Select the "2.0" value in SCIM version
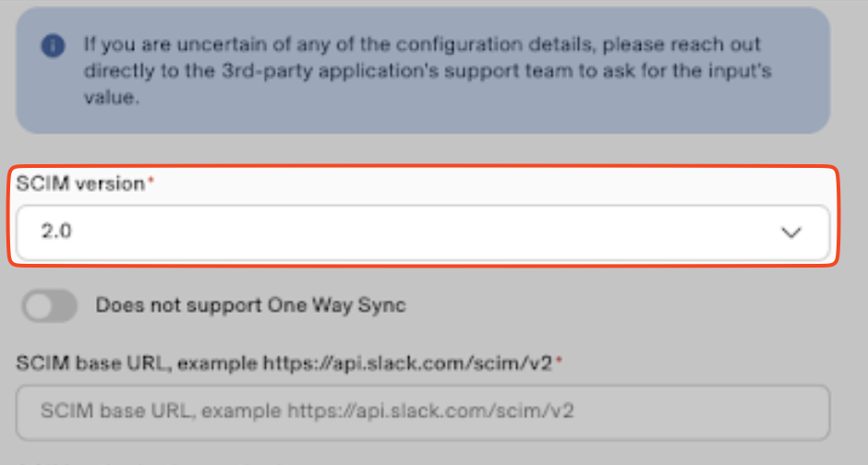This screenshot has height=465, width=868. click(x=57, y=232)
